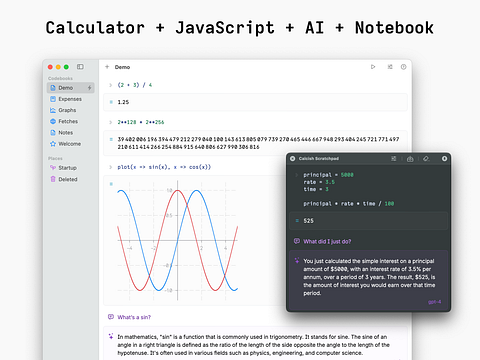Click the help/info icon at the top right of the Demo window
This screenshot has width=480, height=360.
pyautogui.click(x=403, y=67)
